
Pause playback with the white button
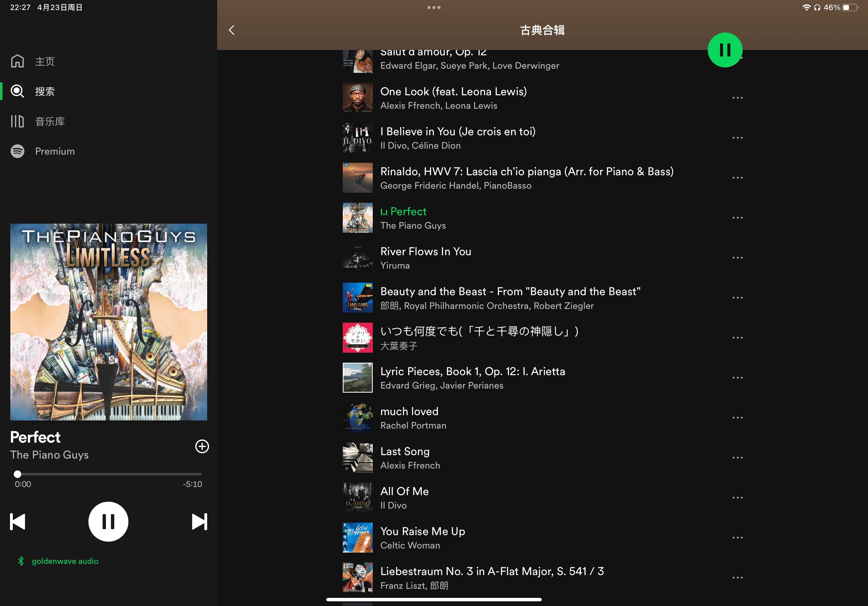[108, 522]
